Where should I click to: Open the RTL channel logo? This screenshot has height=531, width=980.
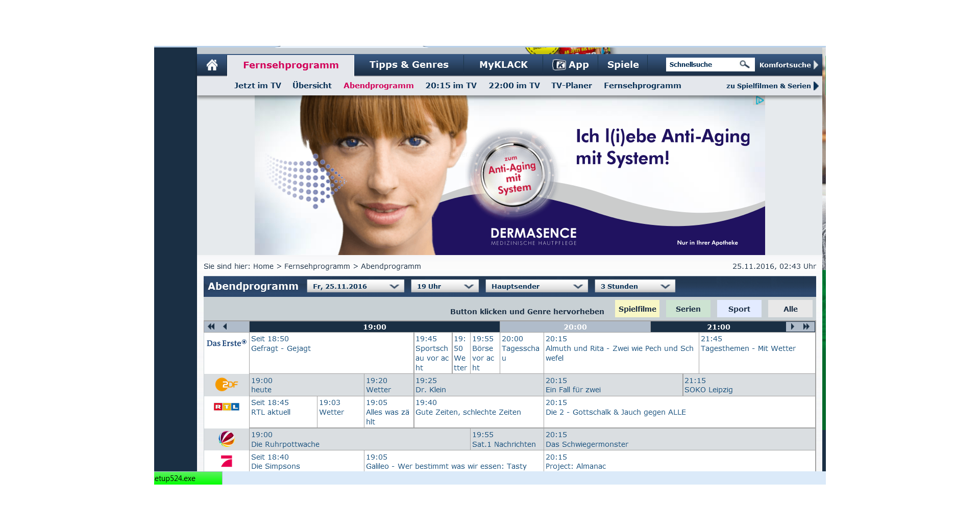click(227, 407)
